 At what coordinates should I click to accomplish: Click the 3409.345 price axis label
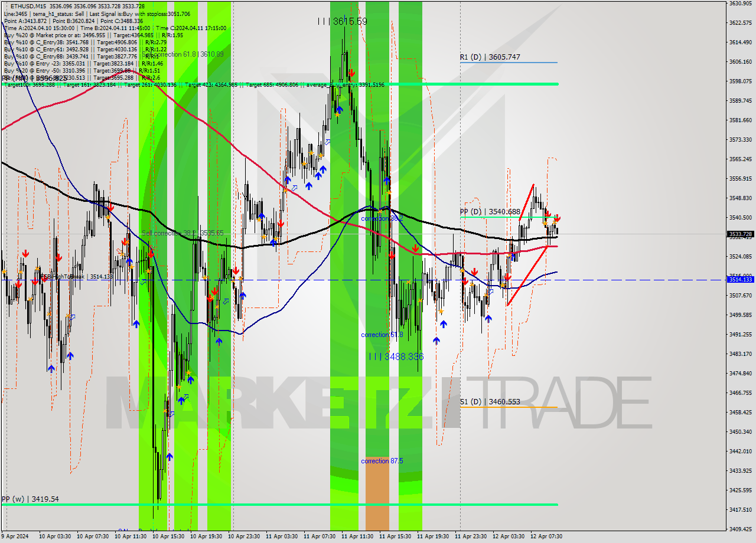739,529
